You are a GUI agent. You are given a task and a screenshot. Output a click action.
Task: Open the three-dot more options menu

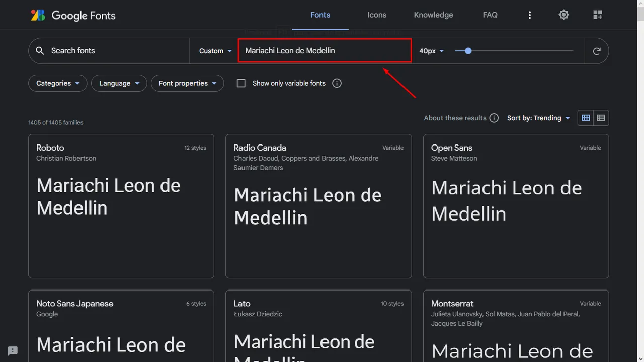pos(529,15)
